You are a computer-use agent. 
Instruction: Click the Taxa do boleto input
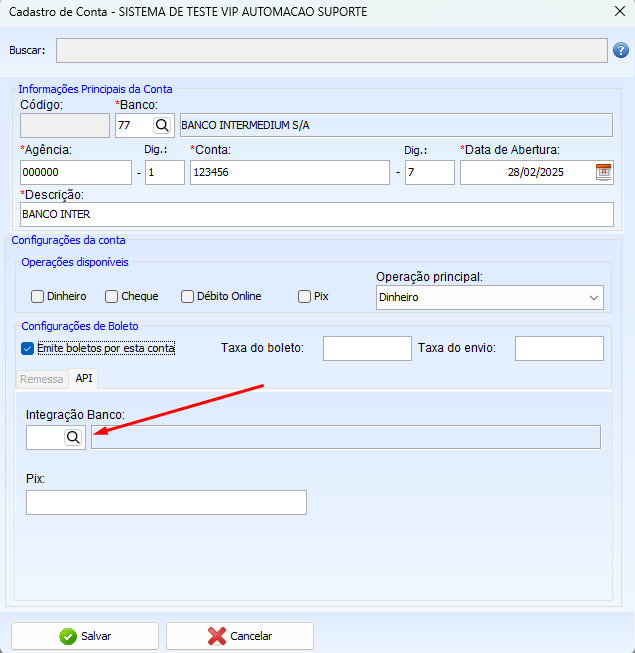pos(367,348)
